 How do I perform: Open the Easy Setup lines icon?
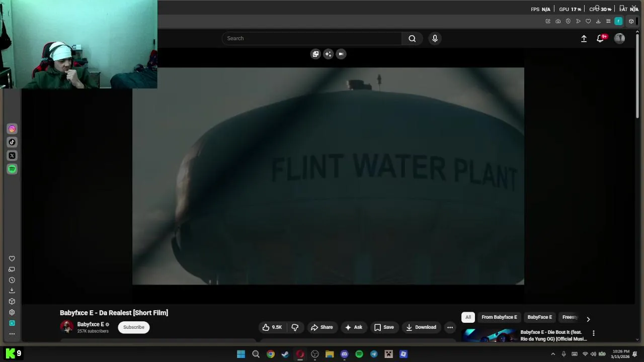[608, 21]
